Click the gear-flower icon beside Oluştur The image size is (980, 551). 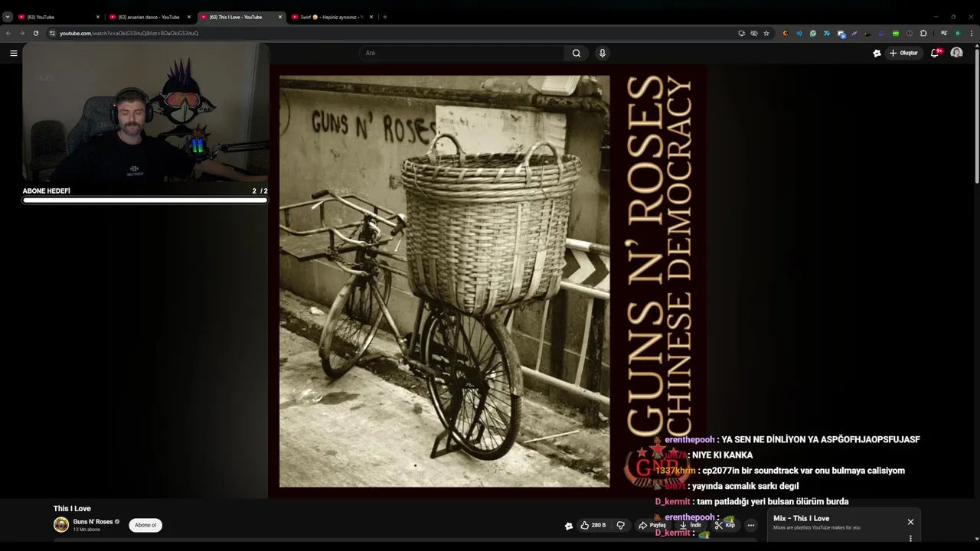pos(877,53)
